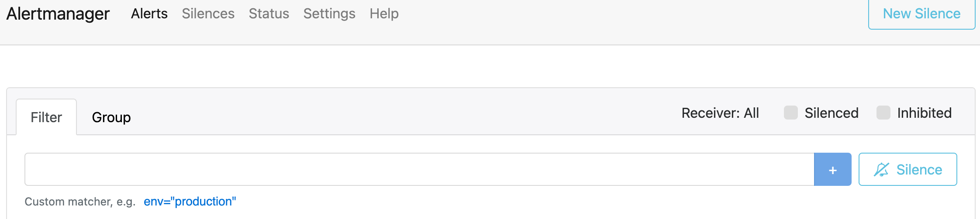The height and width of the screenshot is (219, 980).
Task: Switch to the Filter tab
Action: tap(46, 117)
